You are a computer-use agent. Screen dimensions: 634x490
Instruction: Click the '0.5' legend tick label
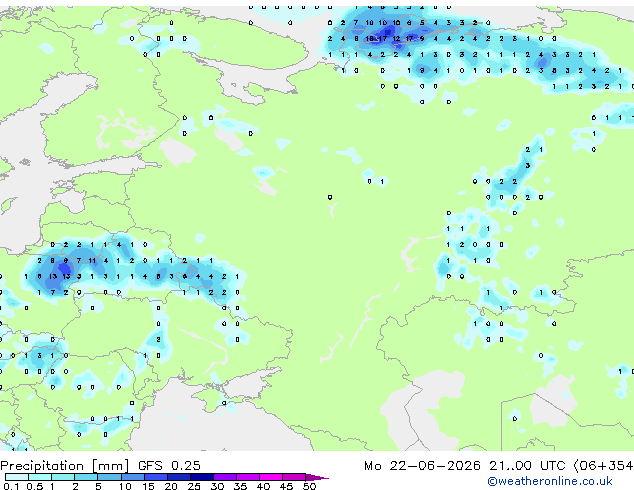pos(35,486)
